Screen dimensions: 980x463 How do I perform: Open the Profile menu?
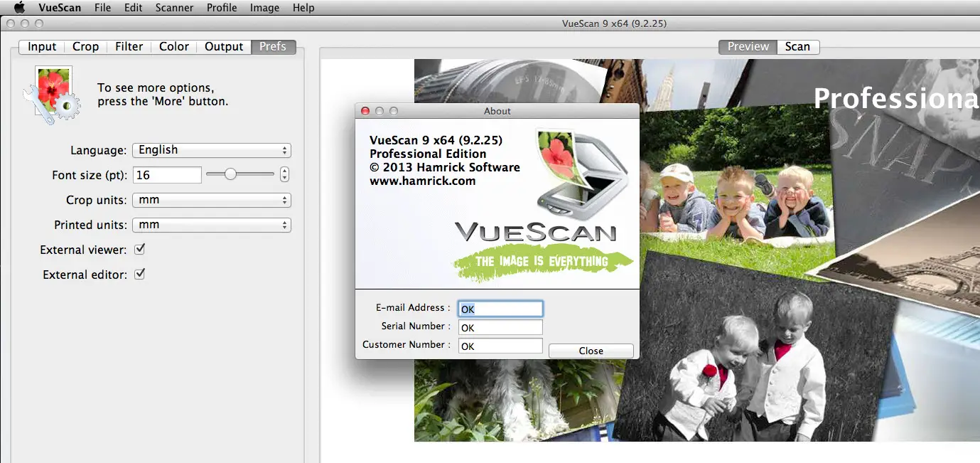click(222, 8)
